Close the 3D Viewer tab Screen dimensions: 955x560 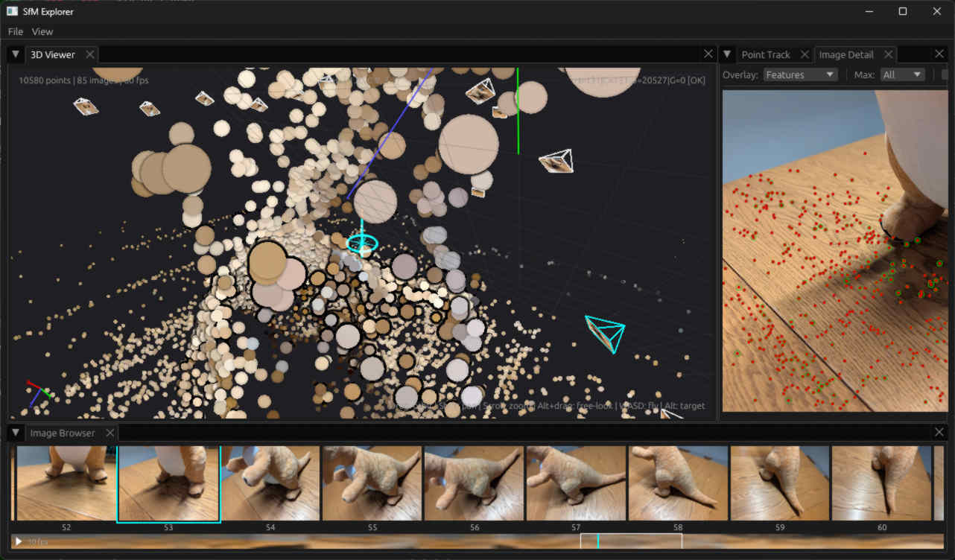click(89, 54)
